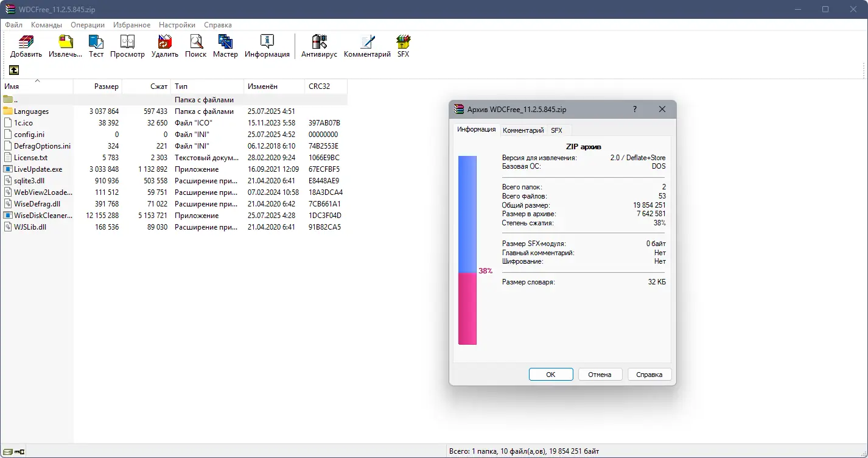Sort by the Имя column header

pos(37,86)
